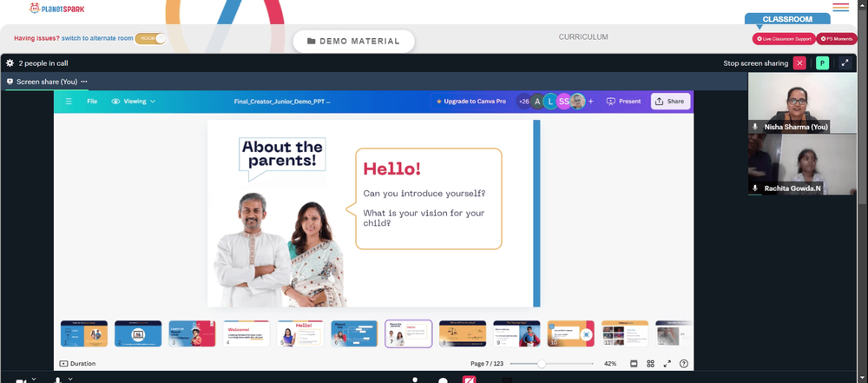Click Rachita Gowda.N's microphone icon
This screenshot has height=383, width=868.
coord(755,188)
